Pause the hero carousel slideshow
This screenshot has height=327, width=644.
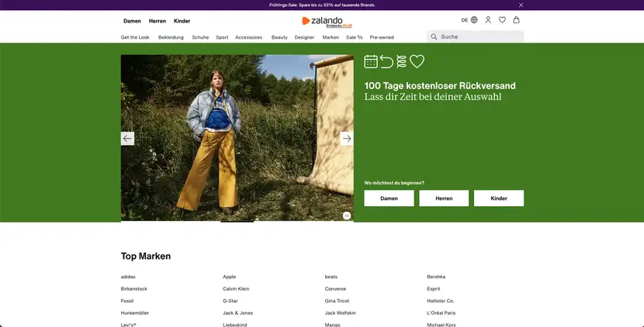pos(347,215)
